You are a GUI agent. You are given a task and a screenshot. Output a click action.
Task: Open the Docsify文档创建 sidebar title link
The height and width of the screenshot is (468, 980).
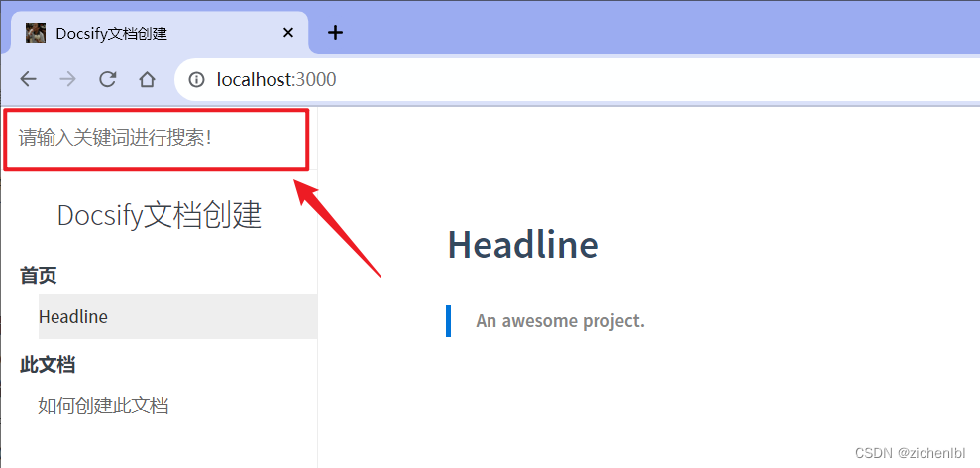(160, 215)
